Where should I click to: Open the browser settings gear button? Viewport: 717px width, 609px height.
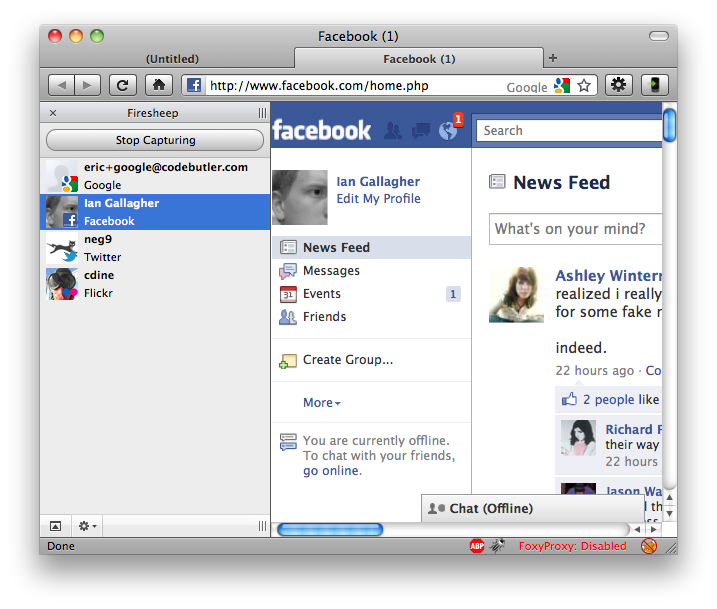tap(619, 85)
